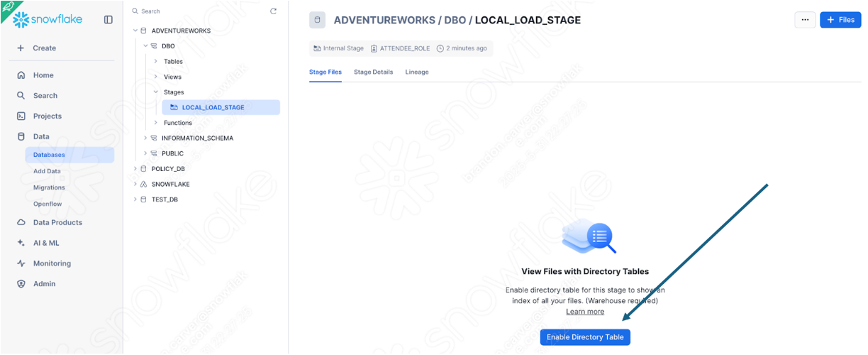Expand the TEST_DB database chevron
This screenshot has width=868, height=355.
click(135, 200)
